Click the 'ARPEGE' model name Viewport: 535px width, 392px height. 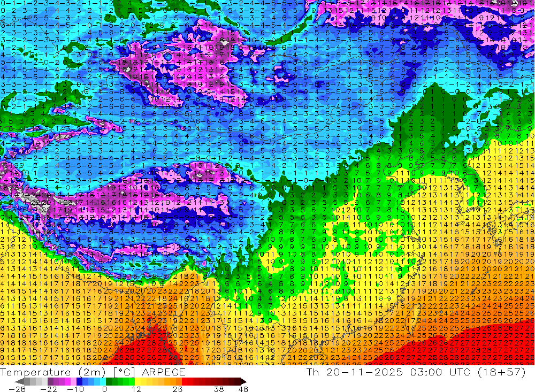point(163,372)
